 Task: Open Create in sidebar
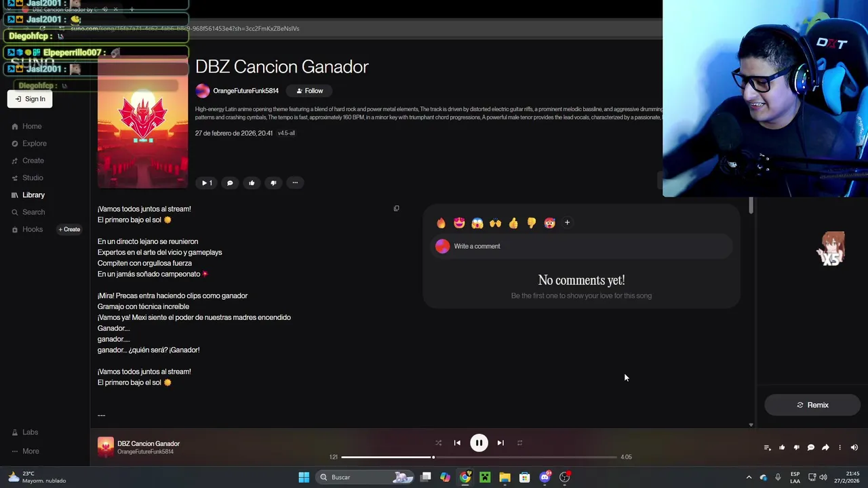point(28,161)
